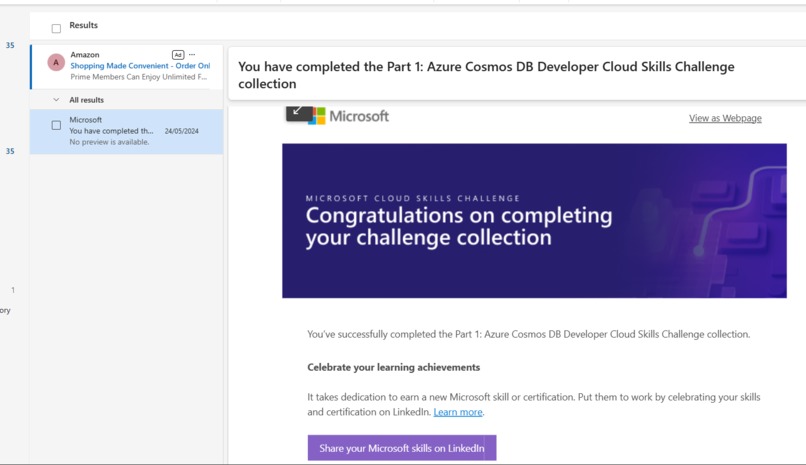Click the email subject heading
806x465 pixels.
(x=486, y=75)
